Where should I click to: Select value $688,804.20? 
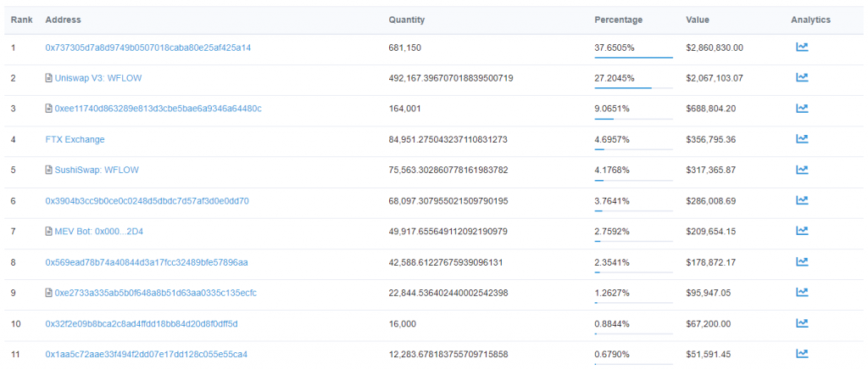tap(711, 109)
